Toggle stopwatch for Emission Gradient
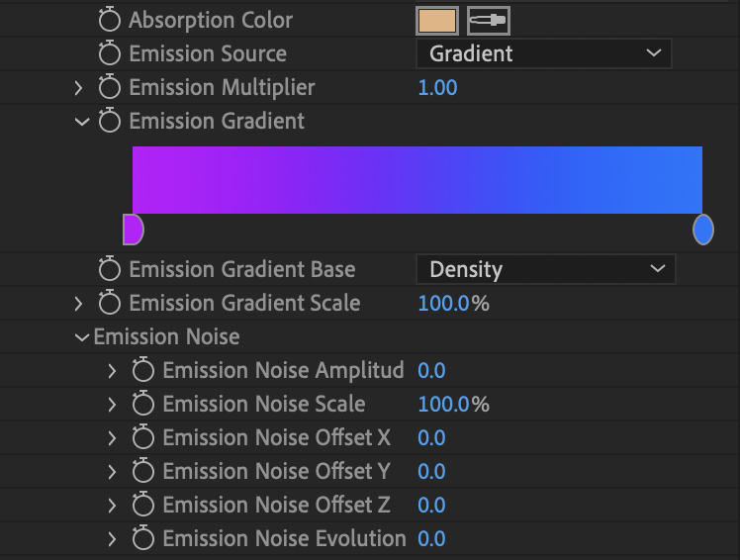The height and width of the screenshot is (560, 740). click(x=110, y=121)
